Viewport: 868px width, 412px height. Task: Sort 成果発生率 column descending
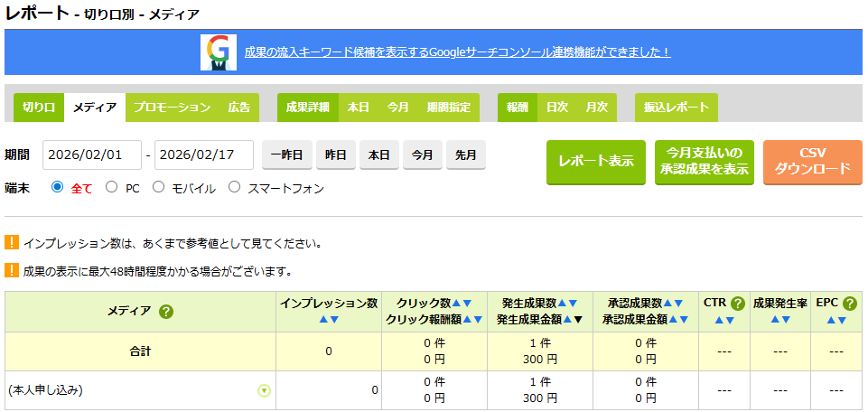786,320
